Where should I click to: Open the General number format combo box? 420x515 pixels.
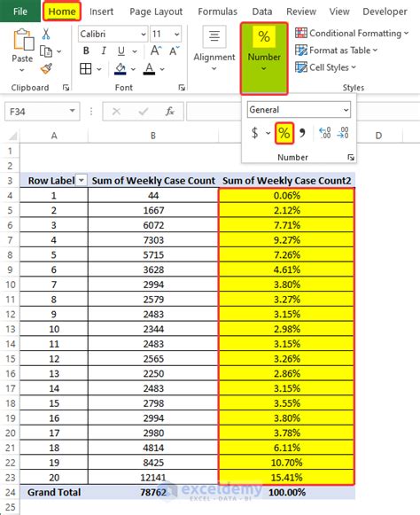pyautogui.click(x=299, y=110)
